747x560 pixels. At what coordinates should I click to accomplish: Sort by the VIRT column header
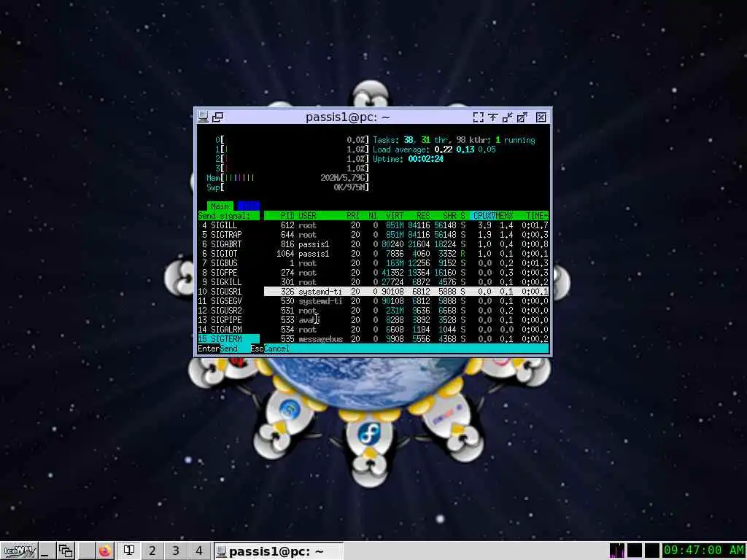pos(395,216)
